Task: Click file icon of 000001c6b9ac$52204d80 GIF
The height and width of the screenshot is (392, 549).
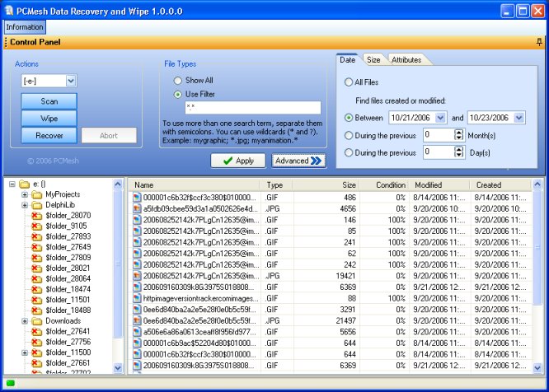Action: pyautogui.click(x=137, y=343)
